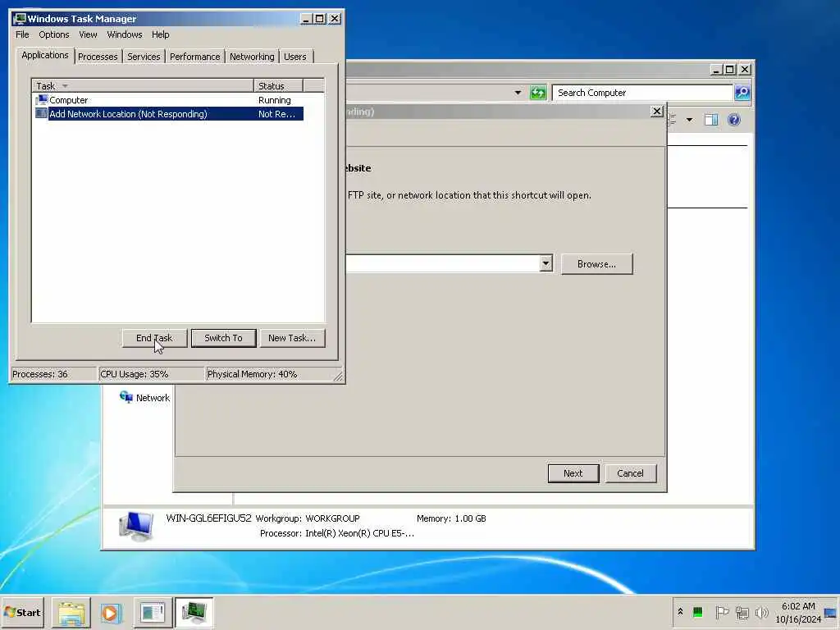Select the Computer task row
Image resolution: width=840 pixels, height=630 pixels.
click(169, 100)
